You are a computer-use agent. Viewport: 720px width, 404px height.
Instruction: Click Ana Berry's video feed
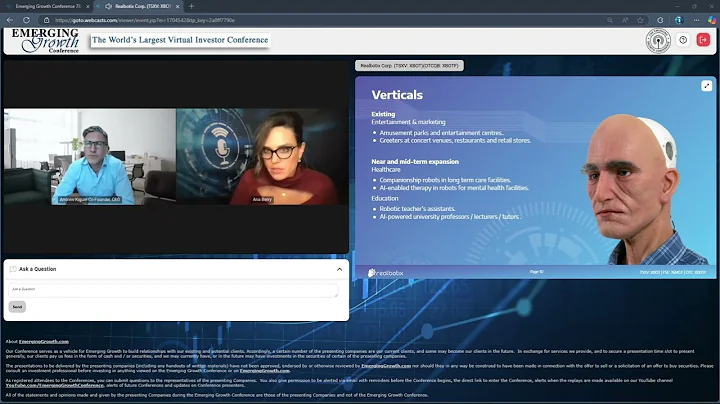(262, 157)
